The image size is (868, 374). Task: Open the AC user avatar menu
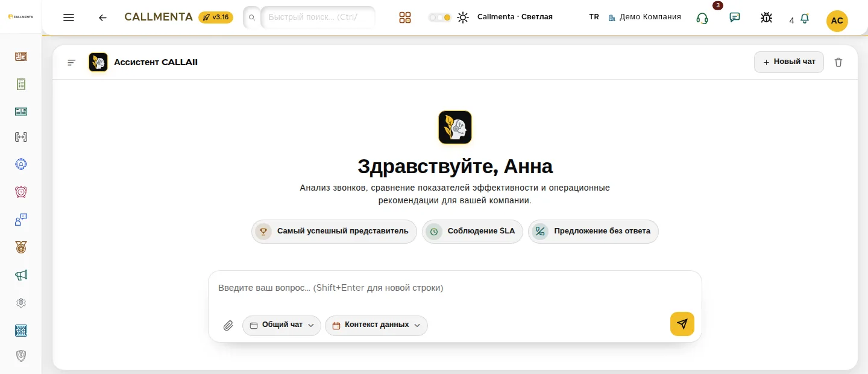pyautogui.click(x=837, y=21)
